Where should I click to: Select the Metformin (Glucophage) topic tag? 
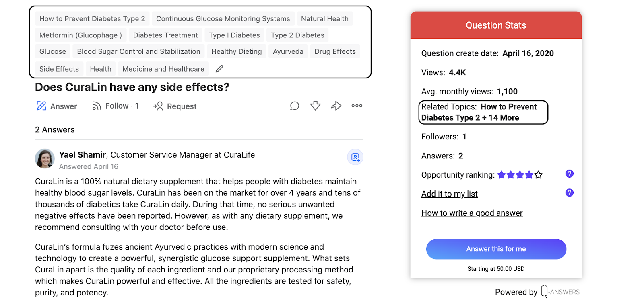tap(81, 35)
